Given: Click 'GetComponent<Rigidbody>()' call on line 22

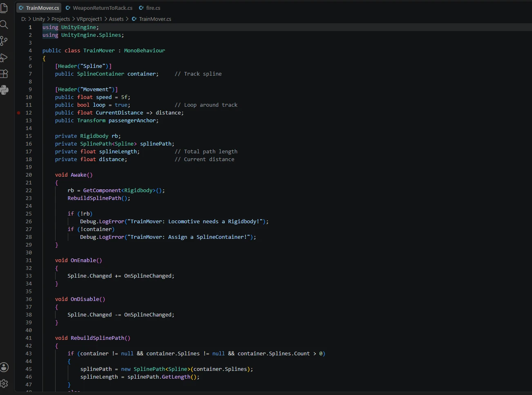Looking at the screenshot, I should (123, 190).
